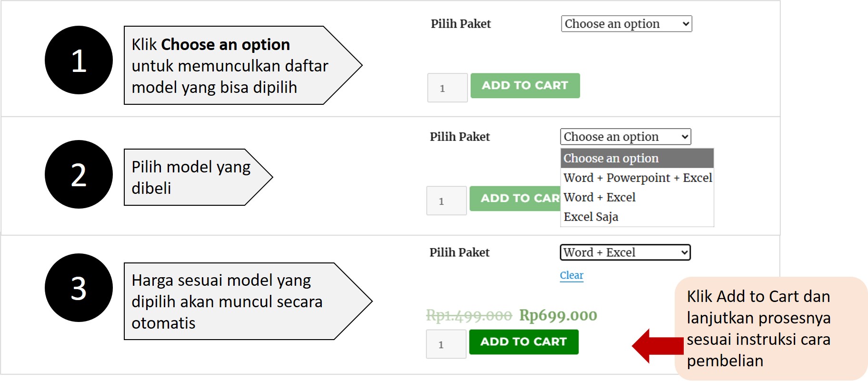The height and width of the screenshot is (382, 868).
Task: Click the green ADD TO CART button in step 1
Action: (x=524, y=85)
